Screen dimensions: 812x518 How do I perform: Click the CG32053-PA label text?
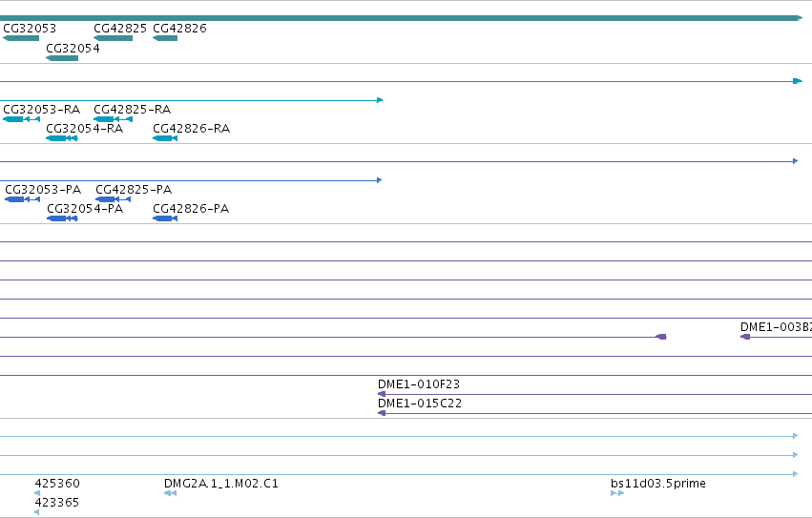[x=43, y=190]
